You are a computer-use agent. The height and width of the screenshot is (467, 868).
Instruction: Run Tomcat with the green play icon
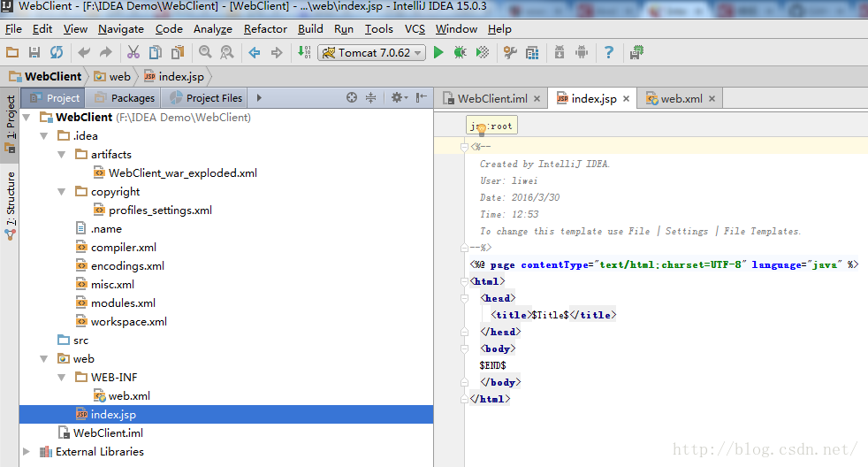tap(438, 53)
